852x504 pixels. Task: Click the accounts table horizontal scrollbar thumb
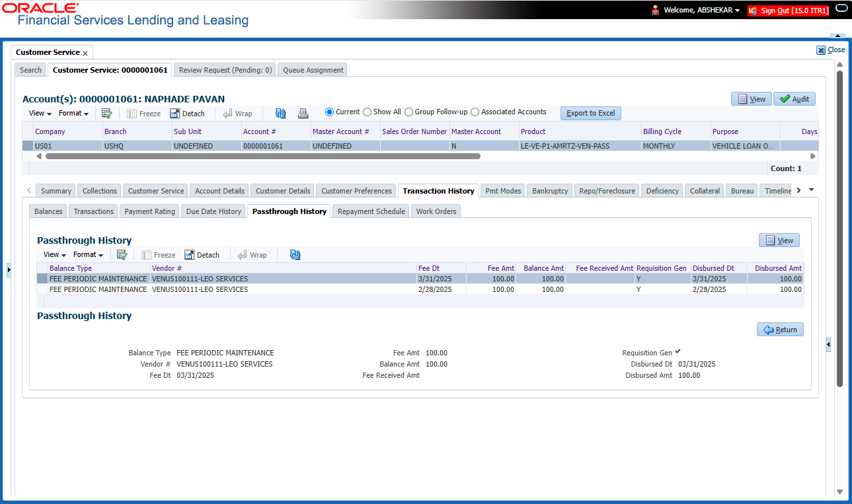[x=263, y=157]
